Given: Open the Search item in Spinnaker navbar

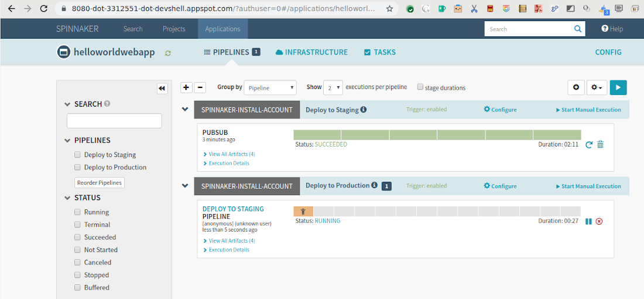Looking at the screenshot, I should coord(133,29).
